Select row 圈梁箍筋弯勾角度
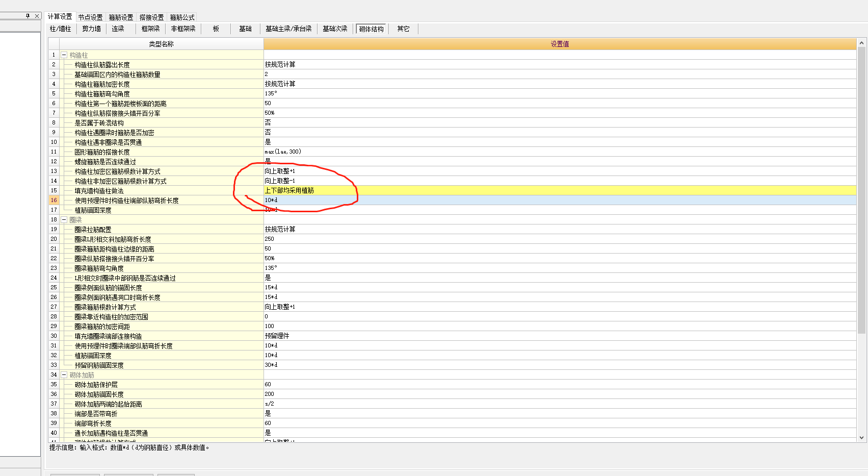 [x=99, y=268]
